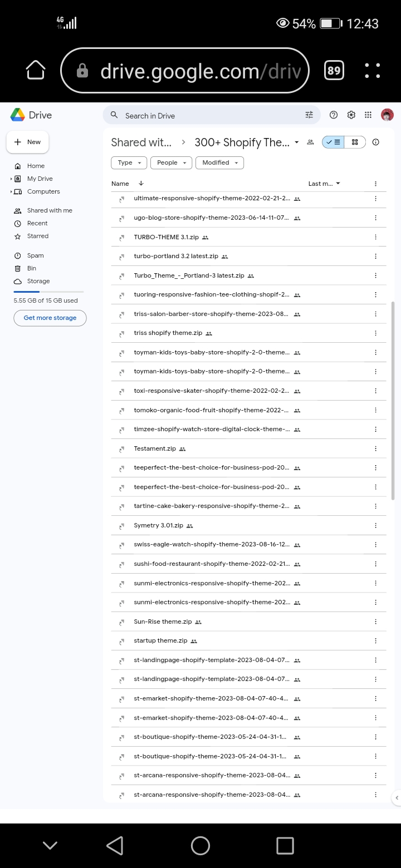401x868 pixels.
Task: Sort by Name column header
Action: click(x=120, y=184)
